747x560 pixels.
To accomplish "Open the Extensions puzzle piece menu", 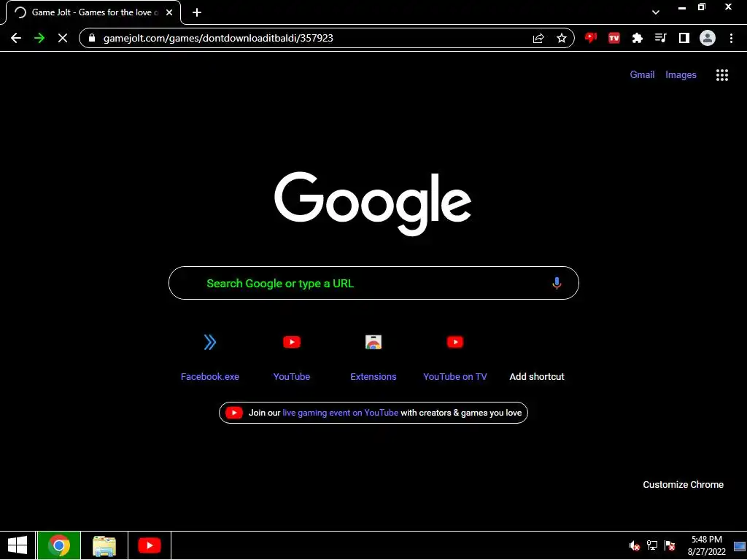I will [638, 38].
